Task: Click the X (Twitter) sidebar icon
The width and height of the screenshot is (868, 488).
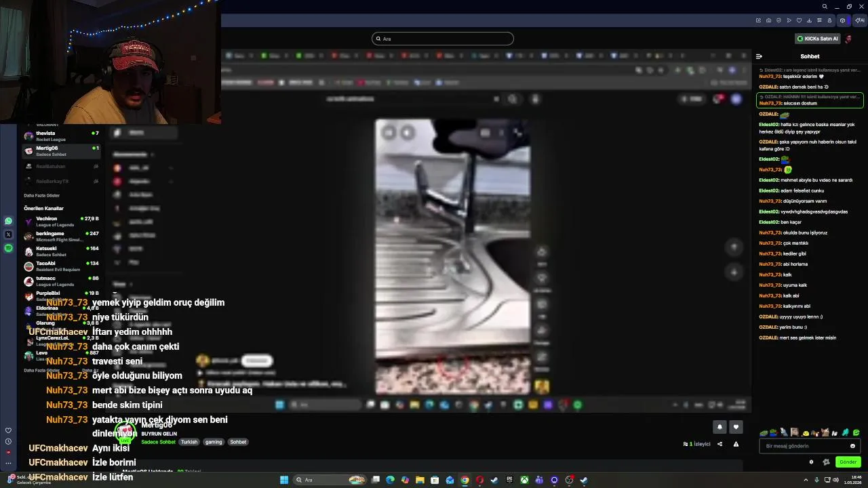Action: tap(8, 235)
